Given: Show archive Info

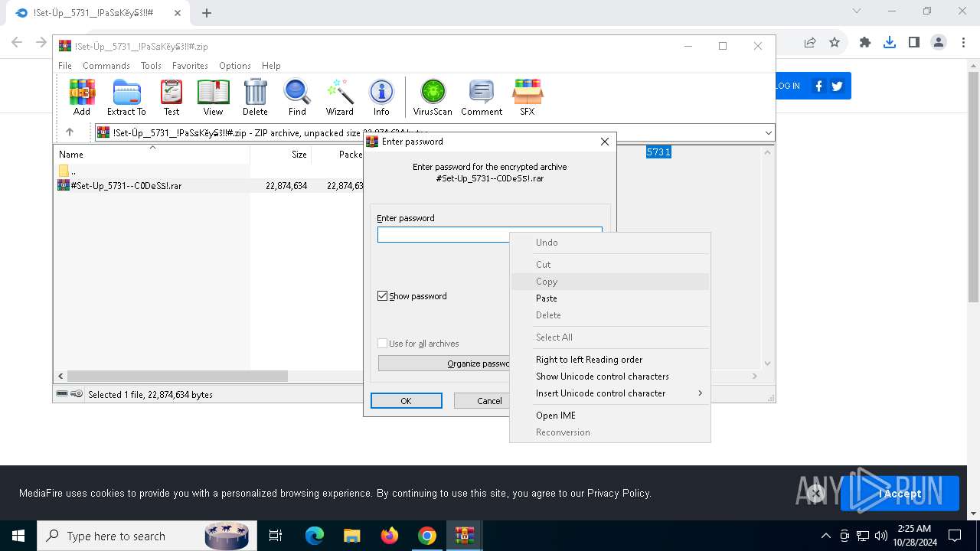Looking at the screenshot, I should 381,97.
